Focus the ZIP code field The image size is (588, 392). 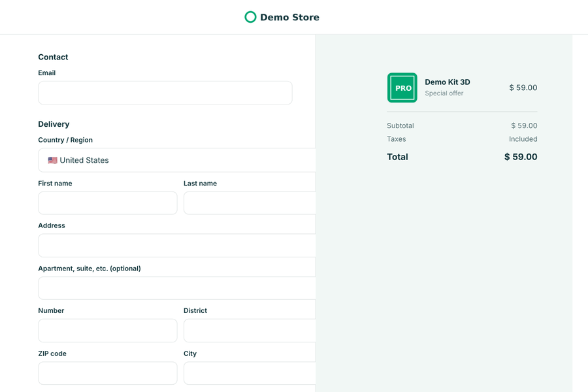click(108, 373)
